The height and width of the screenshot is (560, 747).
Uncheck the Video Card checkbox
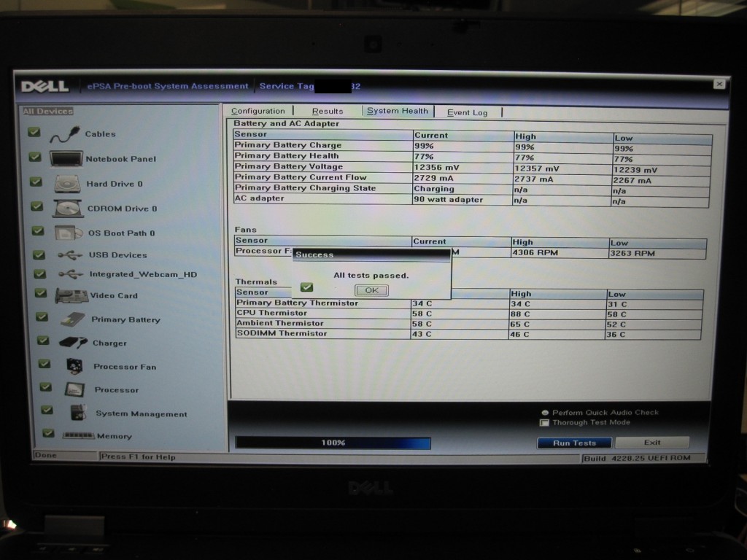pyautogui.click(x=41, y=293)
